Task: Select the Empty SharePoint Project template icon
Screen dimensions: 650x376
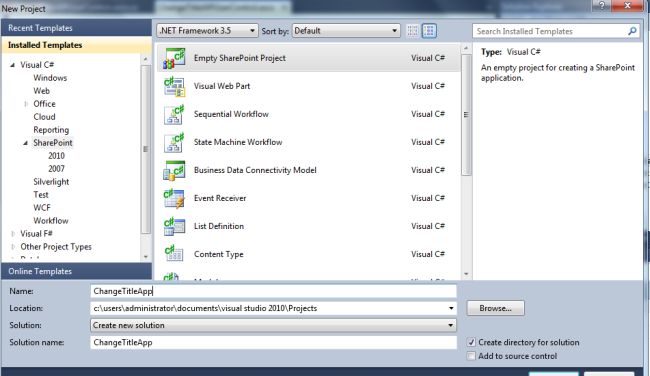Action: tap(174, 58)
